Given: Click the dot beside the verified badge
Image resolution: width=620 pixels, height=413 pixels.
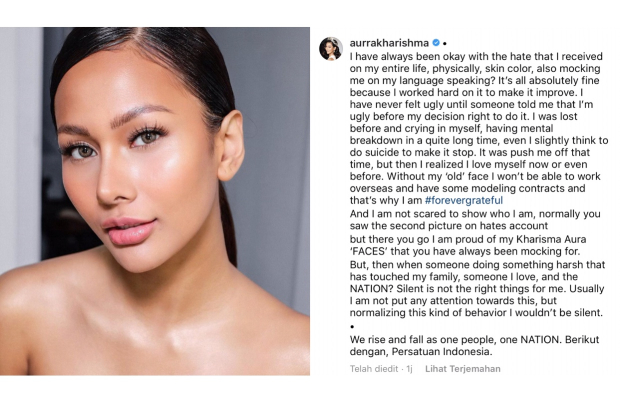Looking at the screenshot, I should click(x=445, y=44).
